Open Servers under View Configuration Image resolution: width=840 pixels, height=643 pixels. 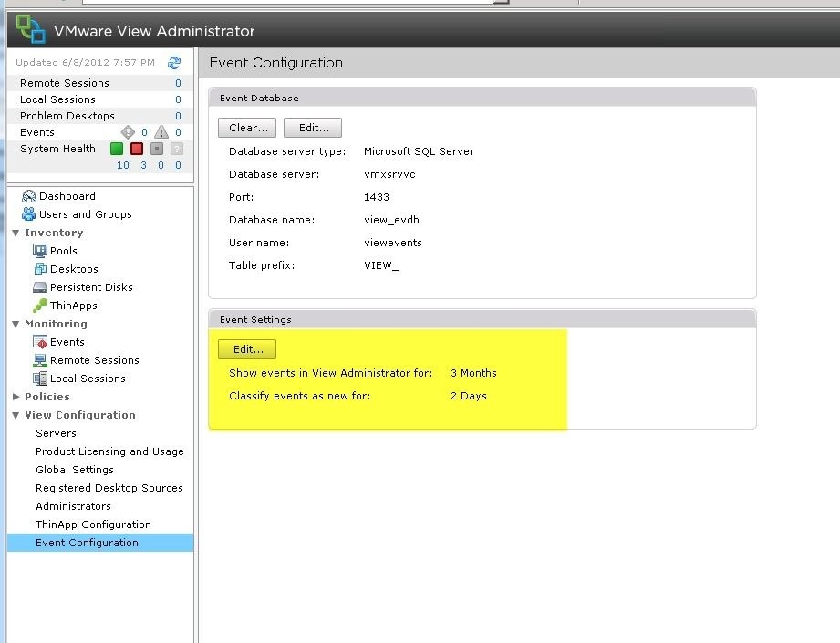pos(57,433)
